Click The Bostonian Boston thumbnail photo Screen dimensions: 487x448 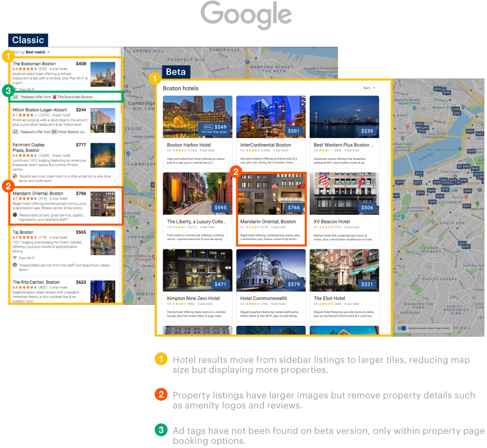coord(103,74)
